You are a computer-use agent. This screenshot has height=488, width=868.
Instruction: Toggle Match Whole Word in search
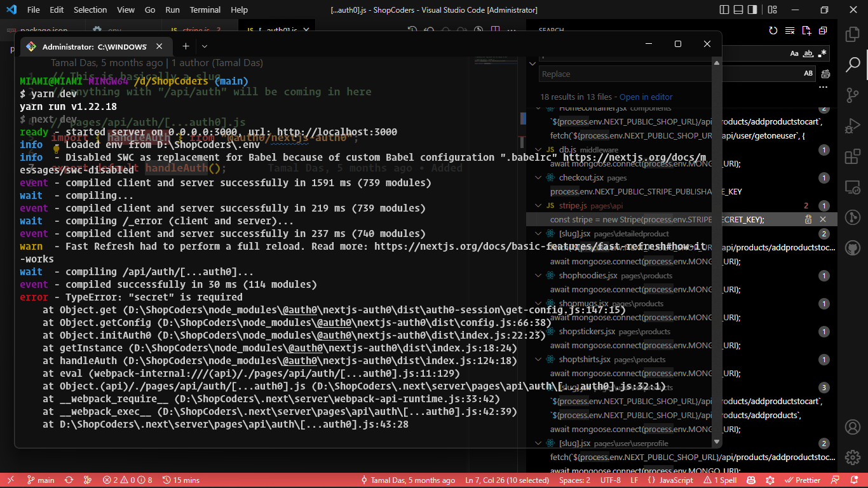pos(808,53)
